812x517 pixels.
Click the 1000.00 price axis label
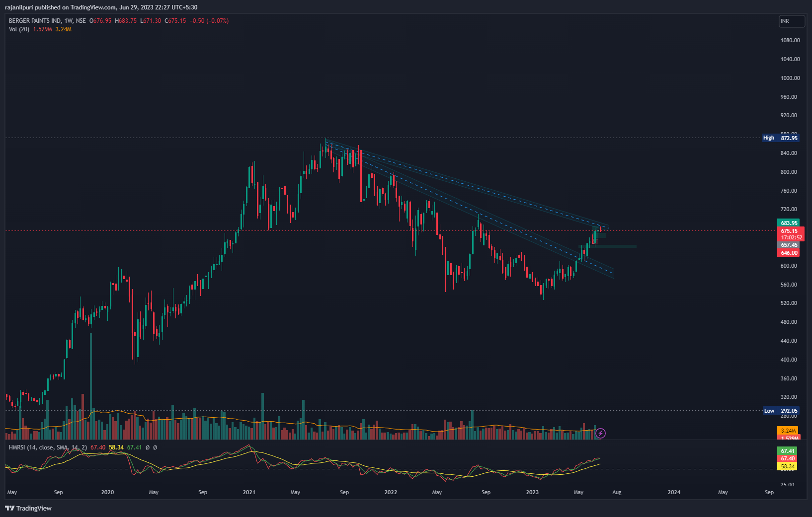790,78
